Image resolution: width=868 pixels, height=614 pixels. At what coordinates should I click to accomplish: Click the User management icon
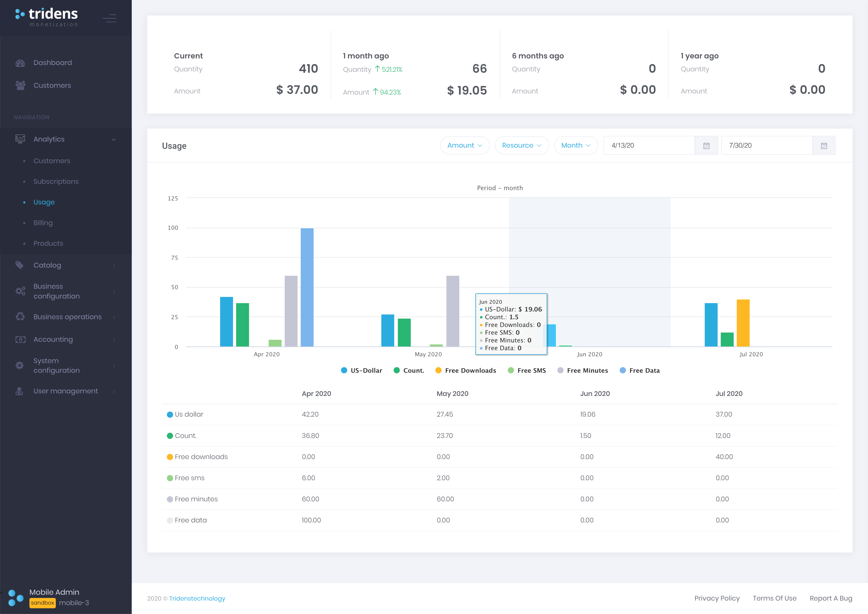pyautogui.click(x=19, y=391)
